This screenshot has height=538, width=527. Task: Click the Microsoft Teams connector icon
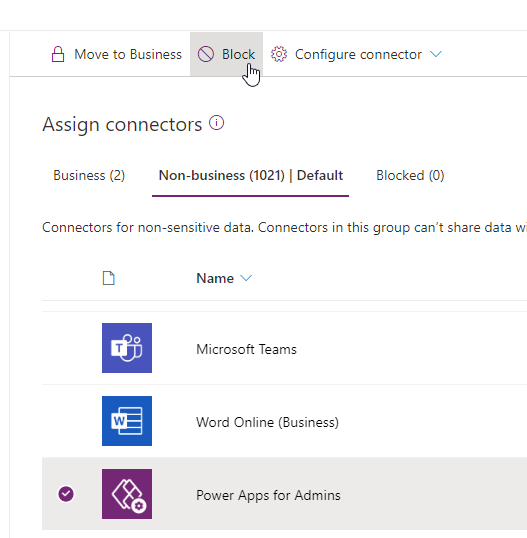point(127,348)
